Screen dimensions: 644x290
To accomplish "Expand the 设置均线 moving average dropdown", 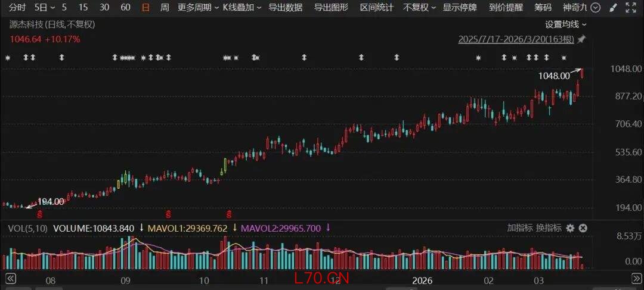I will [566, 24].
